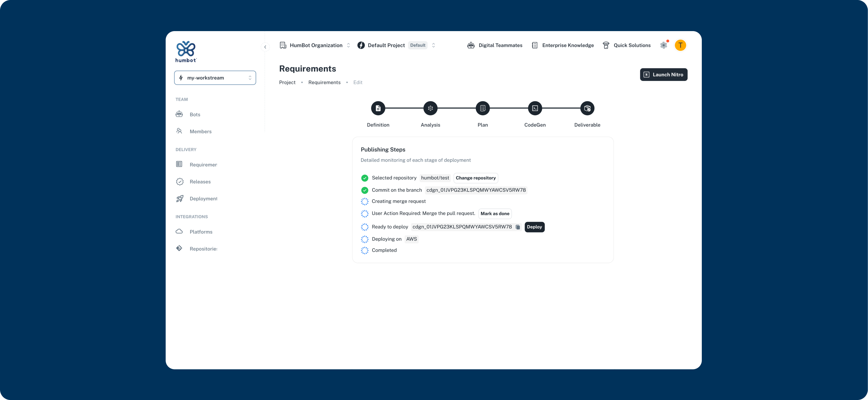Click the humbot logo
Viewport: 868px width, 400px height.
[186, 51]
